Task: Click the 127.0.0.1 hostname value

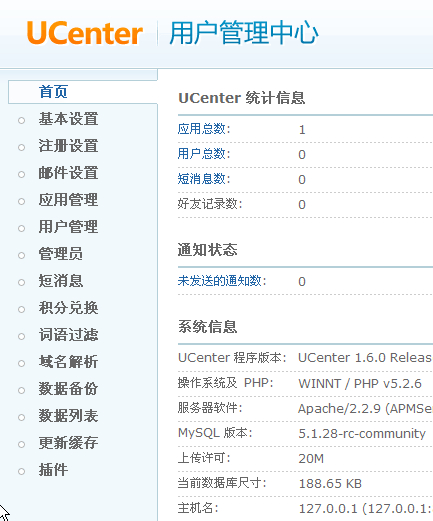Action: tap(366, 509)
